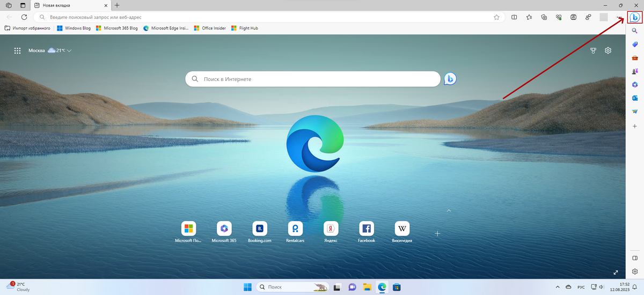Collapse the quick links row
The image size is (644, 295).
click(449, 211)
